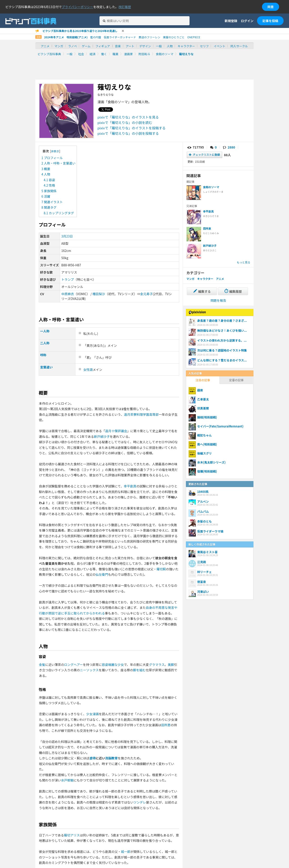
Task: Add article to checklist button
Action: tap(204, 155)
